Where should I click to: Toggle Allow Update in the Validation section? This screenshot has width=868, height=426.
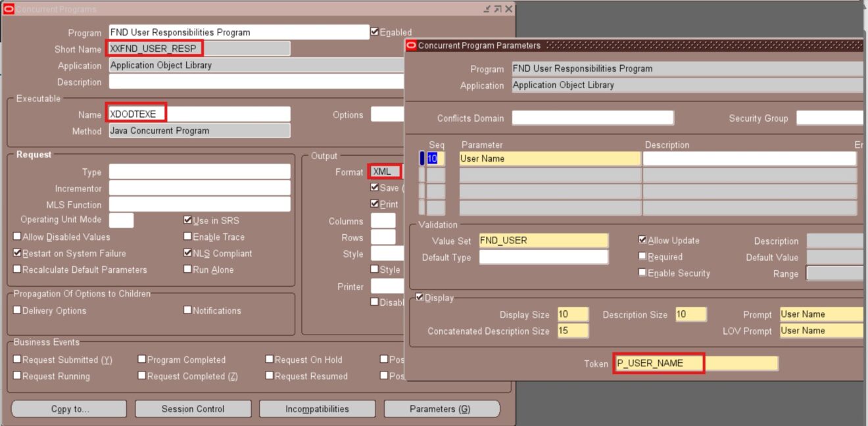642,240
